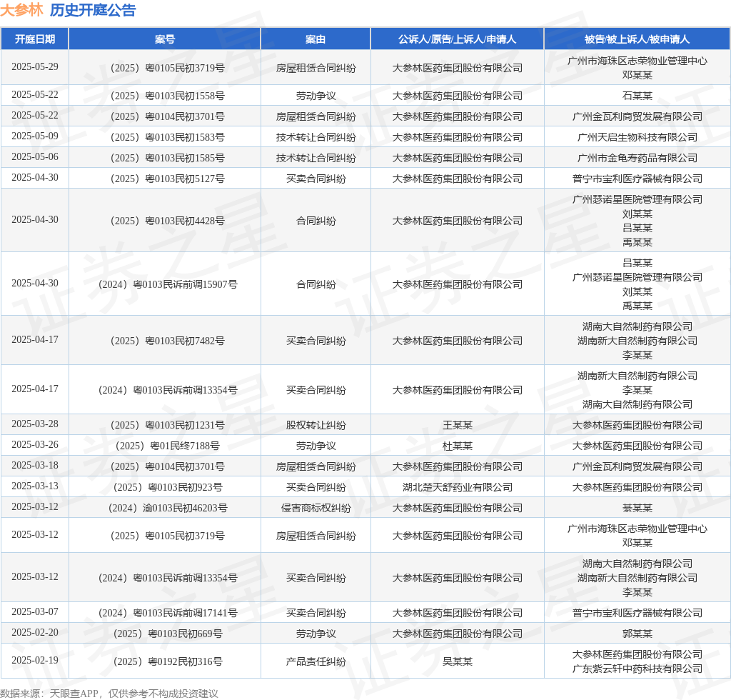Click date cell 2025-03-26
The height and width of the screenshot is (700, 731).
(35, 444)
